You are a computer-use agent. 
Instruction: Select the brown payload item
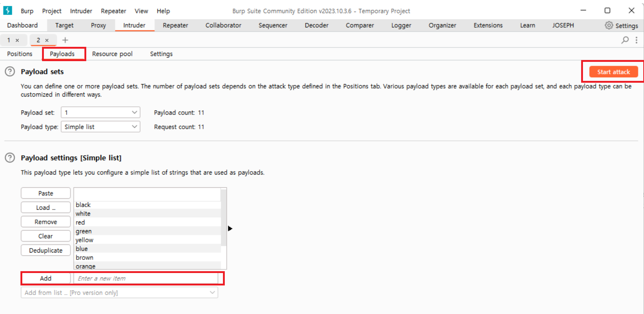click(x=147, y=257)
